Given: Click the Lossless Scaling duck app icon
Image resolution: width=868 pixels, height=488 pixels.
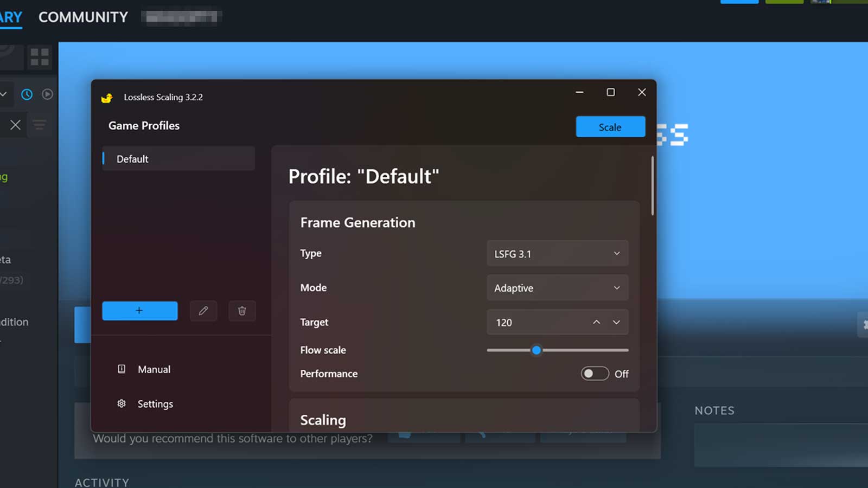Looking at the screenshot, I should click(107, 98).
